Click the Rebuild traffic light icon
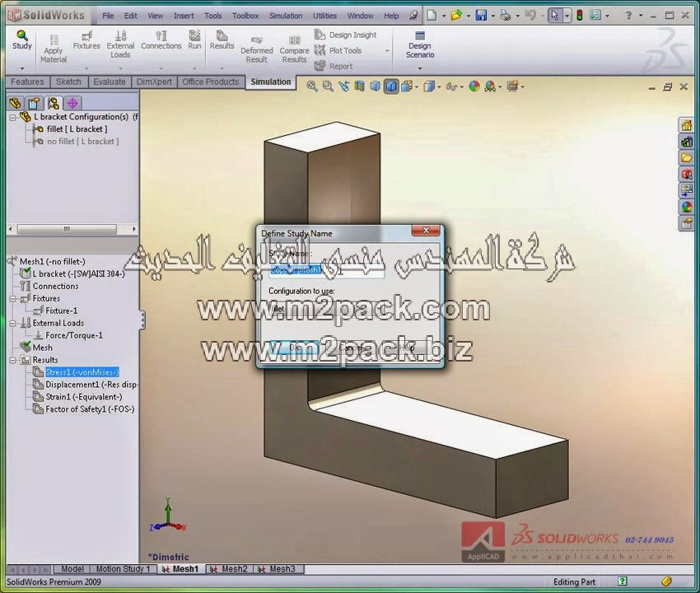This screenshot has height=593, width=700. pyautogui.click(x=580, y=16)
